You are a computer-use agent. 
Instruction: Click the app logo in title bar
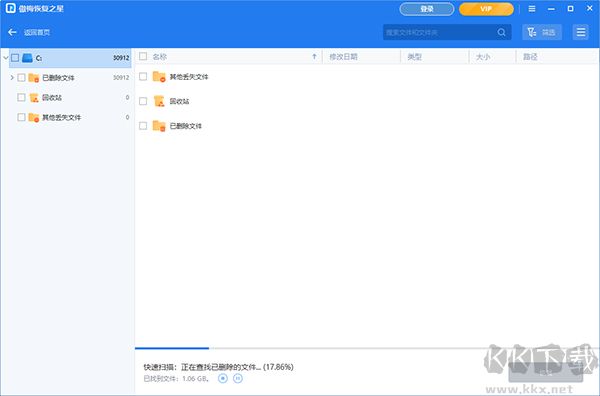tap(11, 8)
